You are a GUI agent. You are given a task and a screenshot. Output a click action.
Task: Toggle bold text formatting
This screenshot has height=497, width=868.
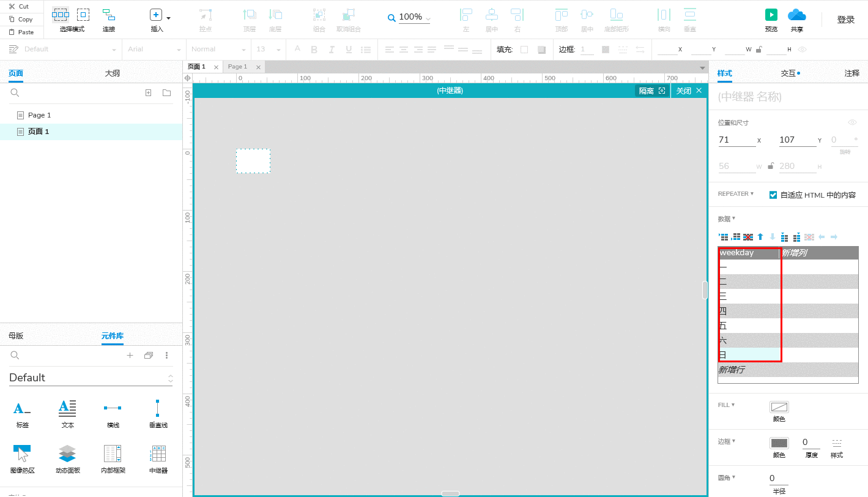pyautogui.click(x=314, y=50)
